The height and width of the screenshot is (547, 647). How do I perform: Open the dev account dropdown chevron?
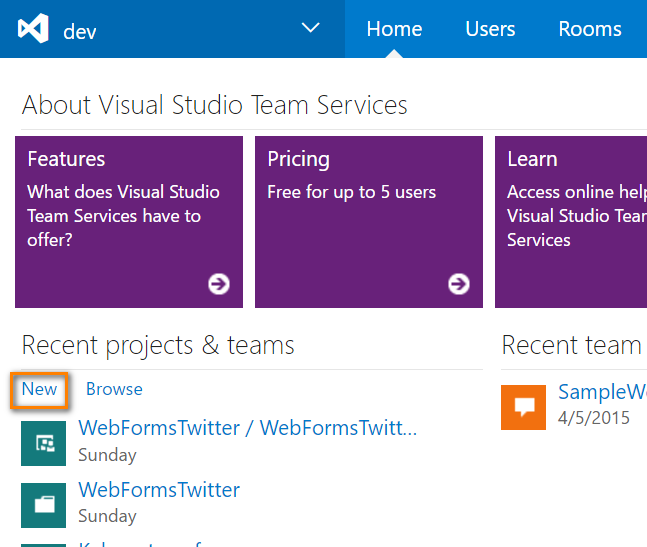tap(310, 28)
